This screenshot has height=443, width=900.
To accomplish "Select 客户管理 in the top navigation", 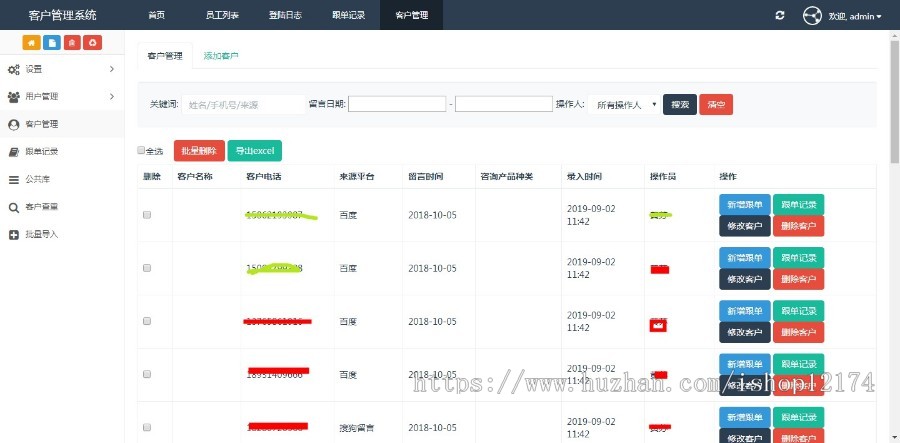I will pyautogui.click(x=412, y=15).
